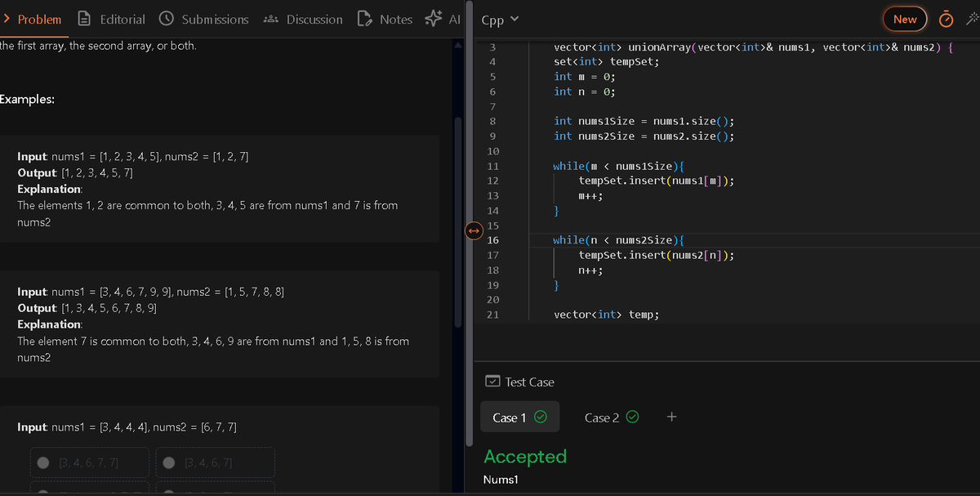Click the n++; code line
The height and width of the screenshot is (496, 980).
pos(590,270)
